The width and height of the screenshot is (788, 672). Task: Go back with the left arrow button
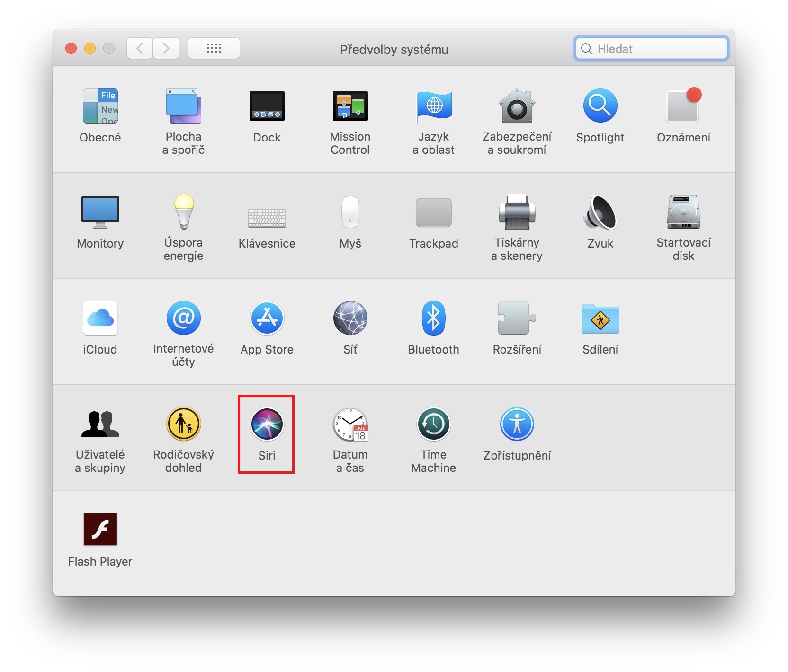point(140,48)
